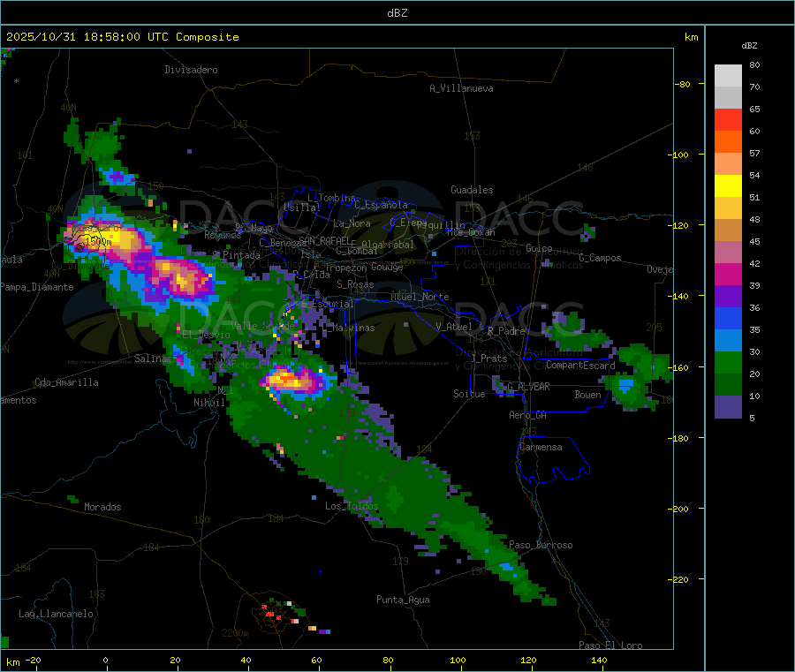Screen dimensions: 795x672
Task: Click the Lag.Llancanelo label
Action: coord(56,614)
